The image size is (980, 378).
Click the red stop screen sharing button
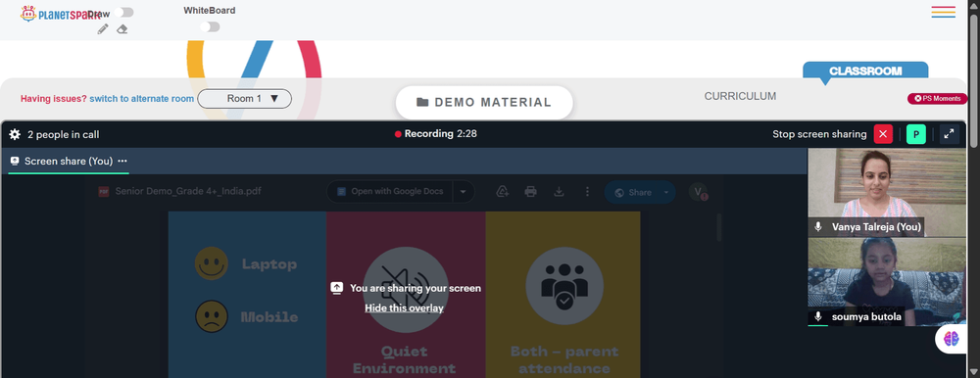point(883,134)
